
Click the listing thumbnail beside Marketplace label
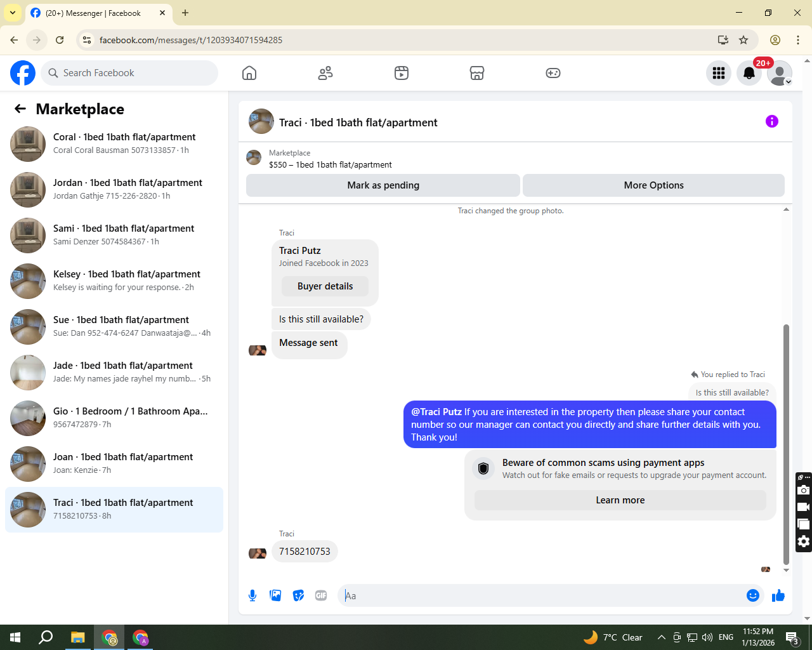click(254, 157)
